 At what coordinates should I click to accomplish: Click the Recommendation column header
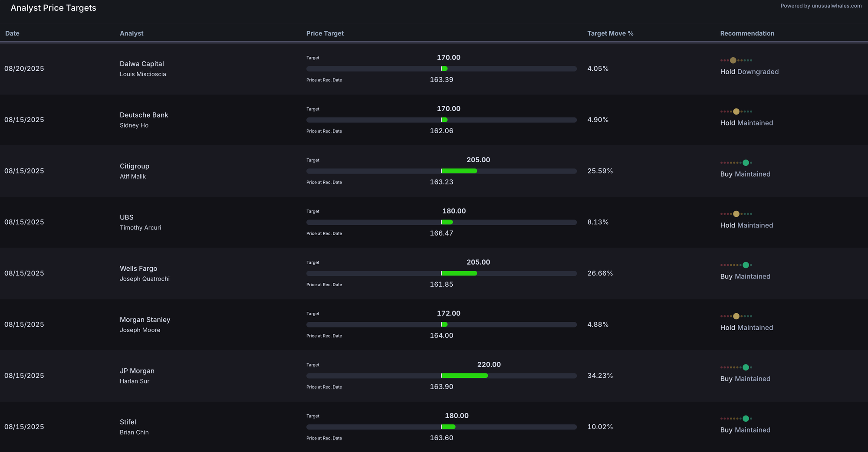tap(747, 33)
